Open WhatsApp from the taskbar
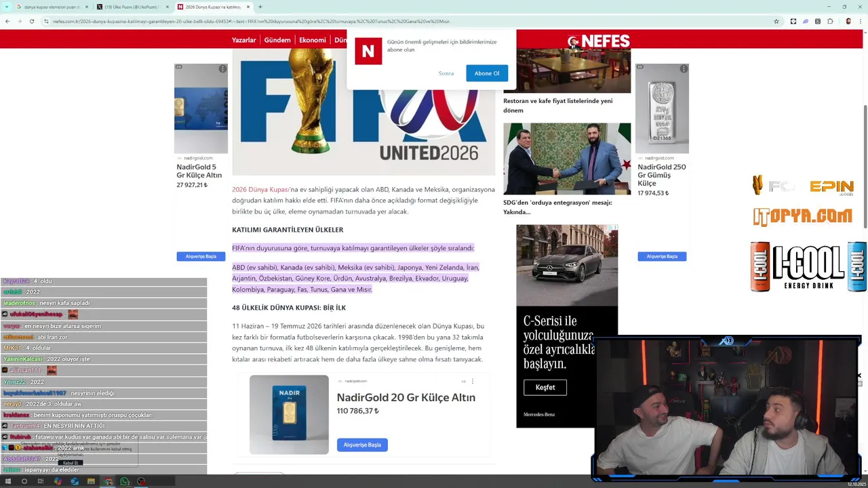This screenshot has height=488, width=868. click(125, 481)
